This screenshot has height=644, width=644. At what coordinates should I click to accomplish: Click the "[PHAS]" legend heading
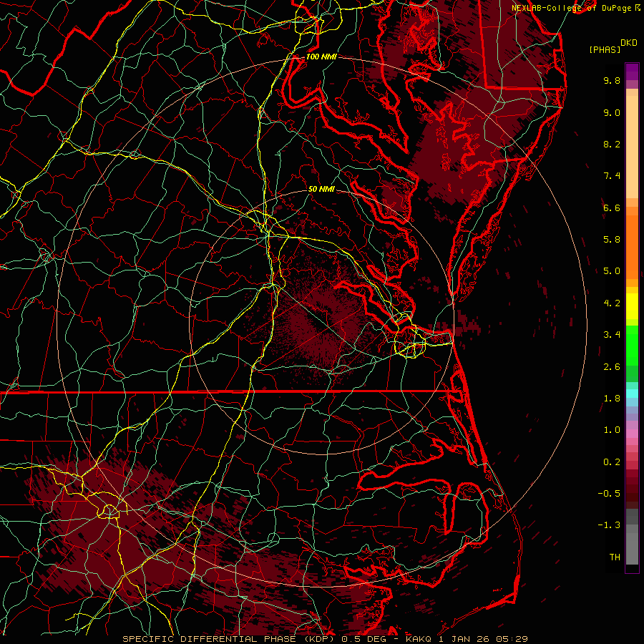(605, 49)
